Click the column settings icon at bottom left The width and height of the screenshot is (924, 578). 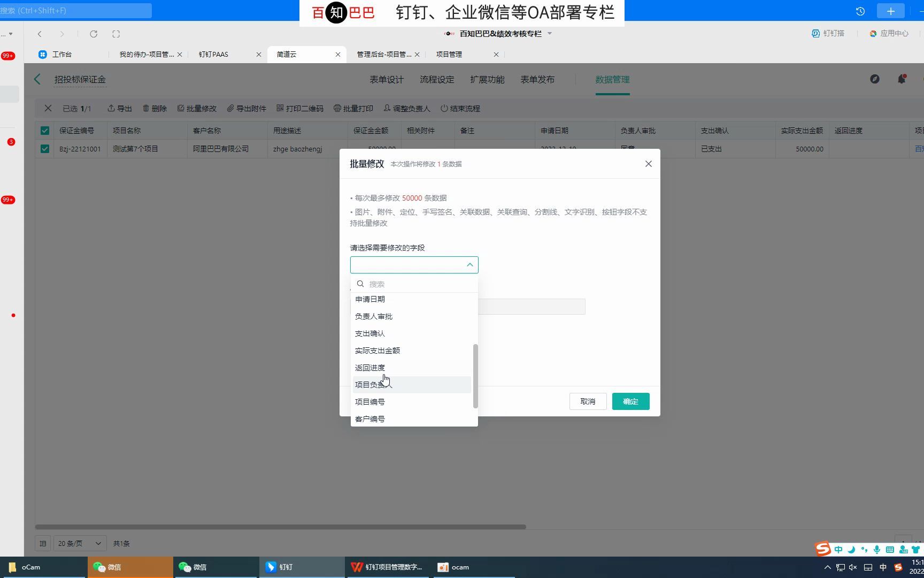pos(43,543)
